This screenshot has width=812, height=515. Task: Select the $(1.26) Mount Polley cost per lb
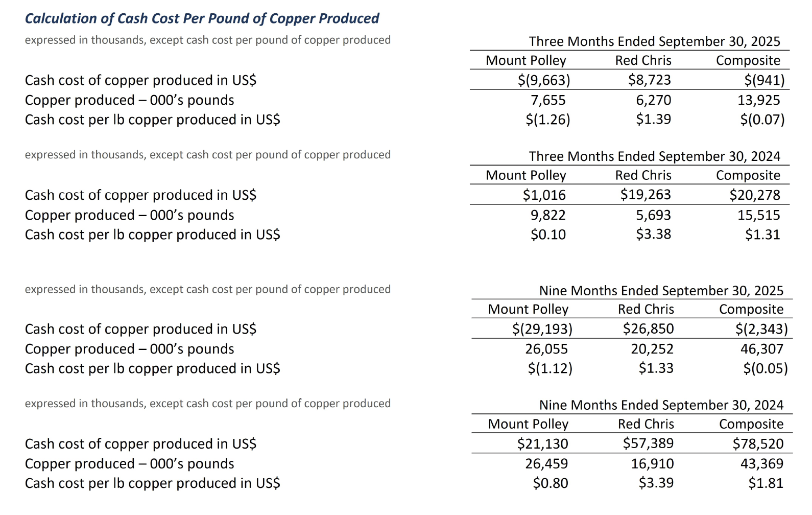pyautogui.click(x=547, y=120)
